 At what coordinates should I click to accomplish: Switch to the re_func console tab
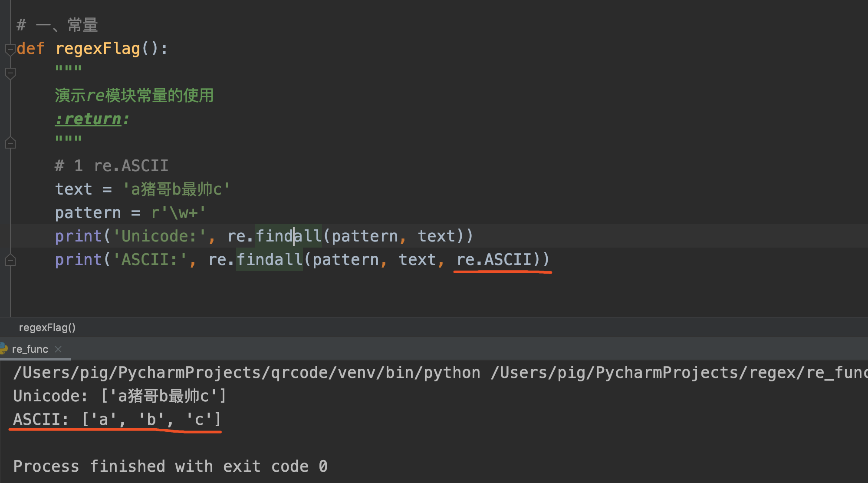click(30, 349)
